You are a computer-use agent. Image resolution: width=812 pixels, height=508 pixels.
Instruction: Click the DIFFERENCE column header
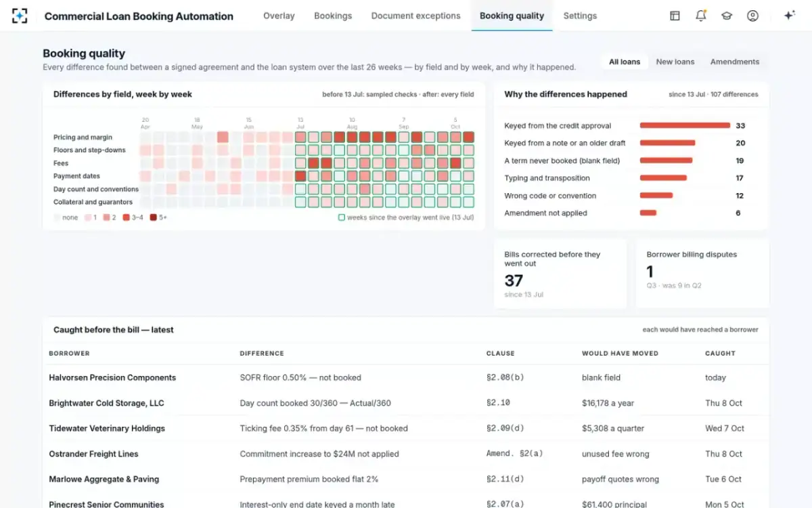pyautogui.click(x=262, y=354)
